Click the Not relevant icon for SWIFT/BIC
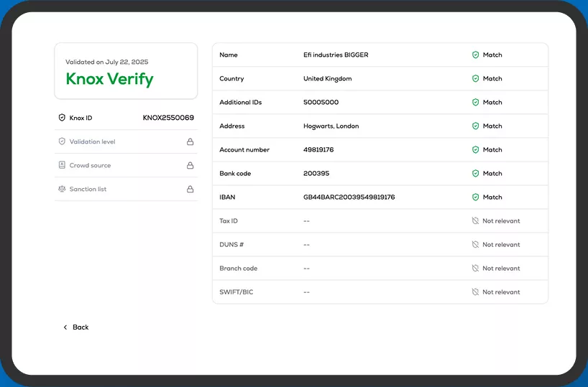Image resolution: width=588 pixels, height=387 pixels. [x=475, y=292]
